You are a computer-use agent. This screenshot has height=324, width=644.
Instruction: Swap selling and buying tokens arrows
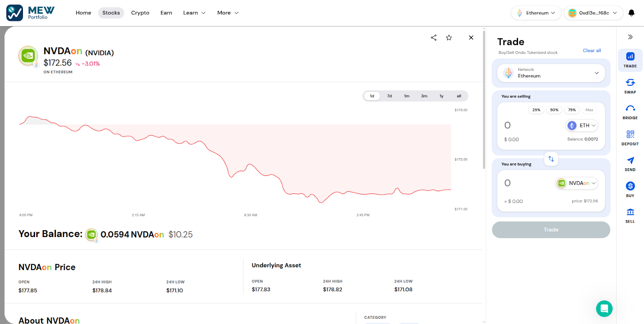pyautogui.click(x=551, y=159)
